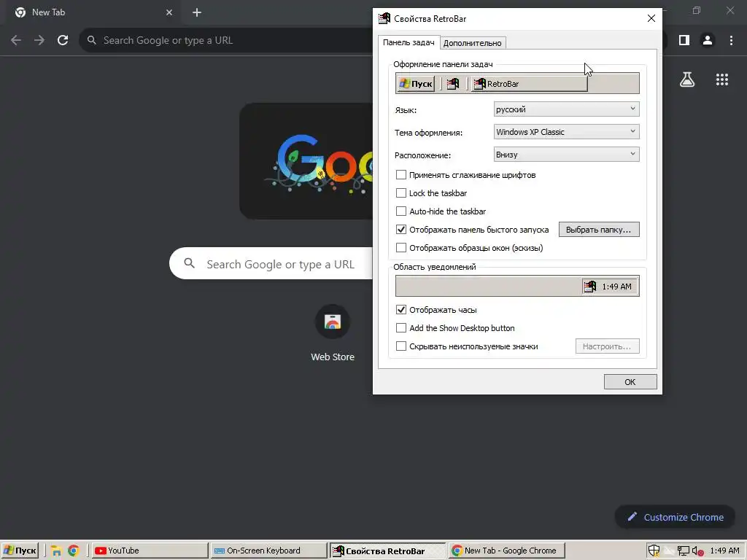The width and height of the screenshot is (747, 560).
Task: Enable Отображать образцы окон (эскизы)
Action: click(401, 248)
